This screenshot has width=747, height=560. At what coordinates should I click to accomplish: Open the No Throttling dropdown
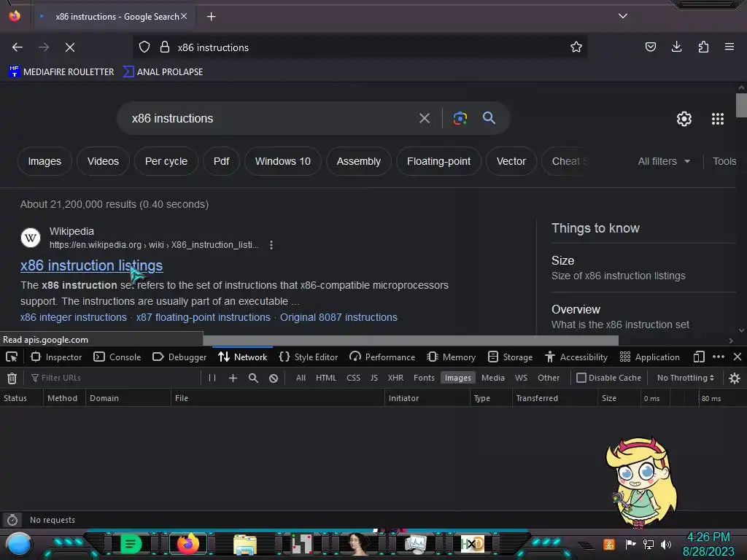(685, 378)
